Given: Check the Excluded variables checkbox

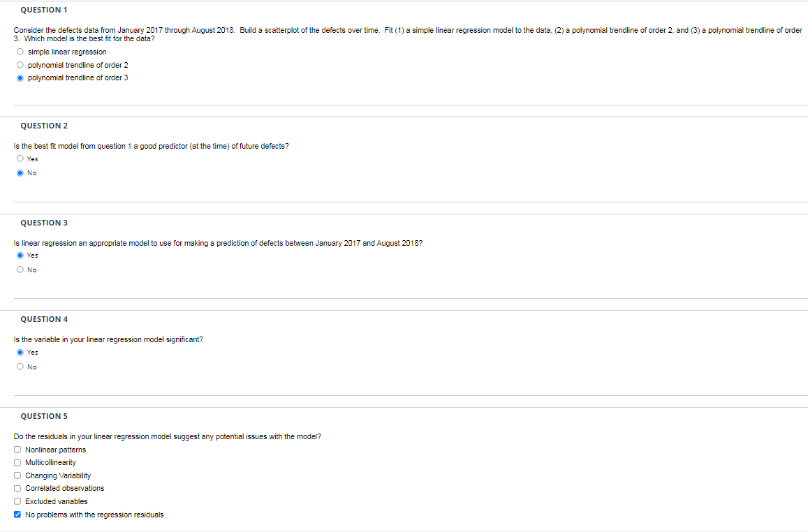Looking at the screenshot, I should tap(17, 501).
